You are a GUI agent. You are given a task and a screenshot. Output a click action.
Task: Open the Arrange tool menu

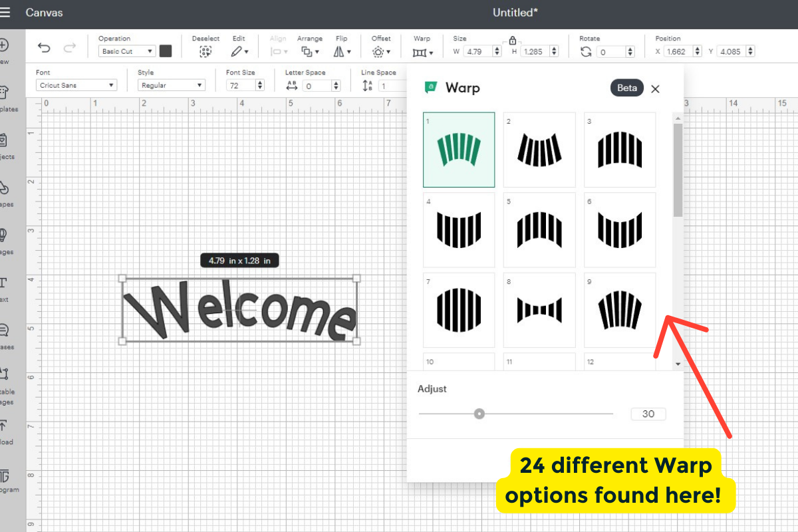309,51
